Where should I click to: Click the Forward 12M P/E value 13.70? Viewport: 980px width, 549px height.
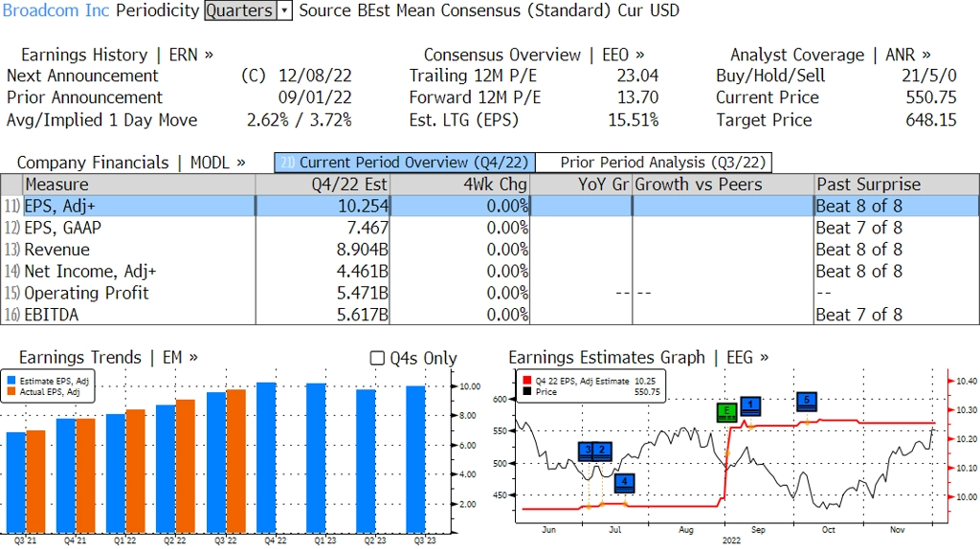click(637, 98)
